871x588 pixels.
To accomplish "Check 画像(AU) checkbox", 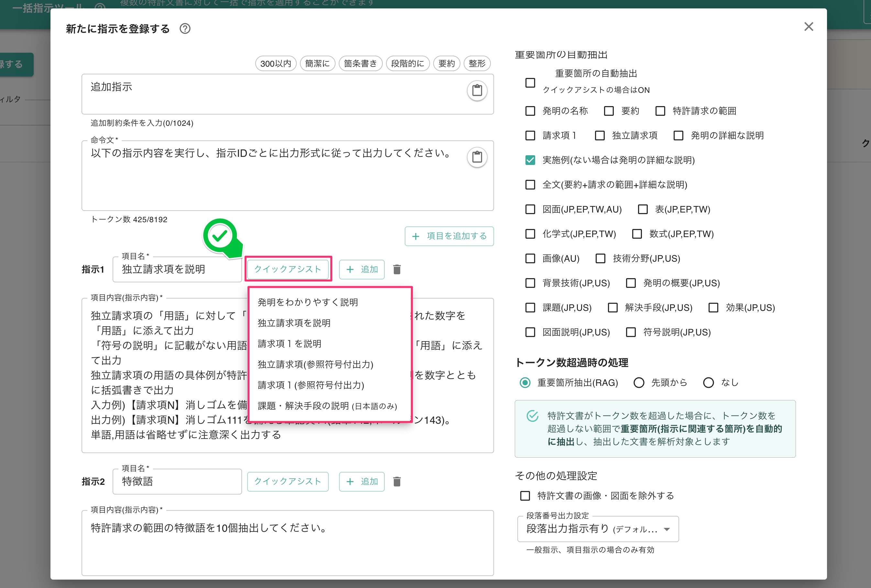I will point(530,259).
